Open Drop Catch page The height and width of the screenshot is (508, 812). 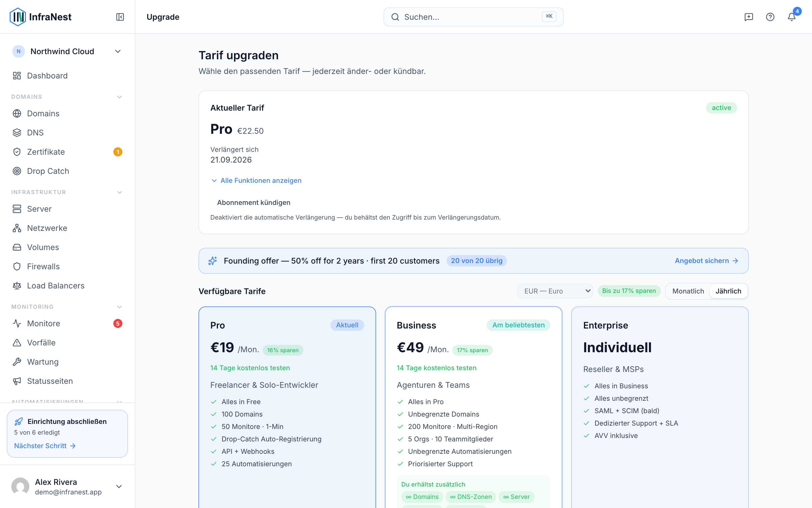pyautogui.click(x=67, y=171)
